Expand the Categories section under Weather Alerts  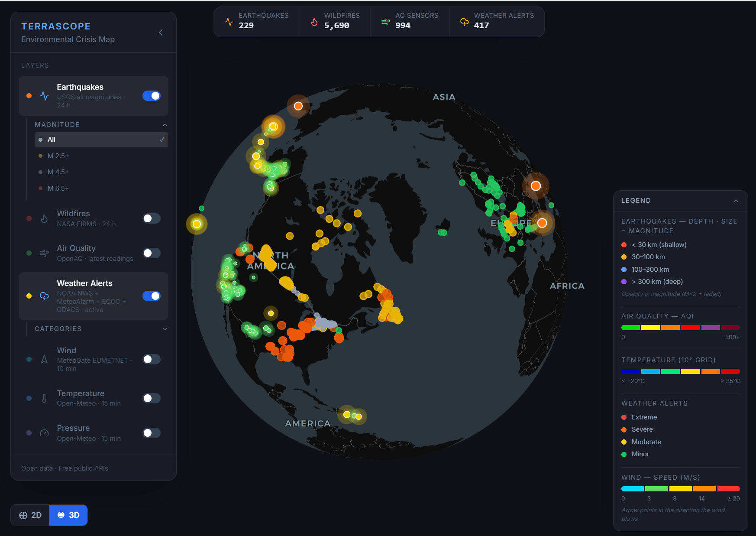(165, 329)
